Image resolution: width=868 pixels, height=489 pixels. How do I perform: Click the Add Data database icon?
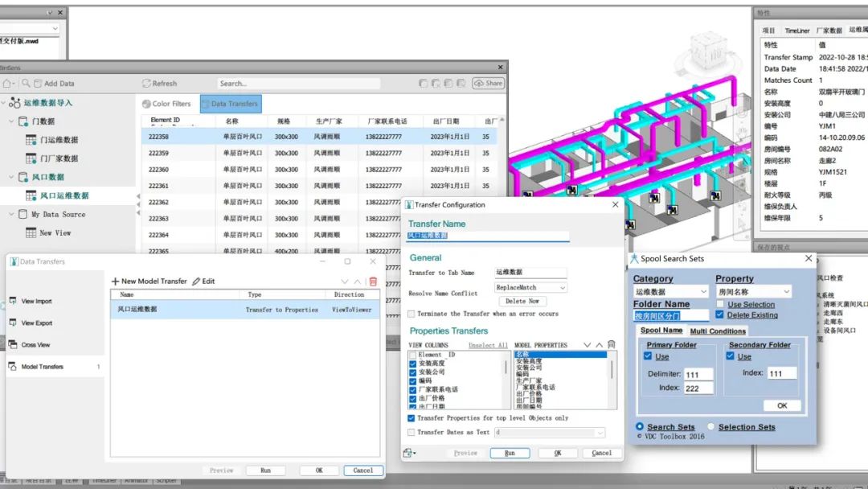point(37,83)
